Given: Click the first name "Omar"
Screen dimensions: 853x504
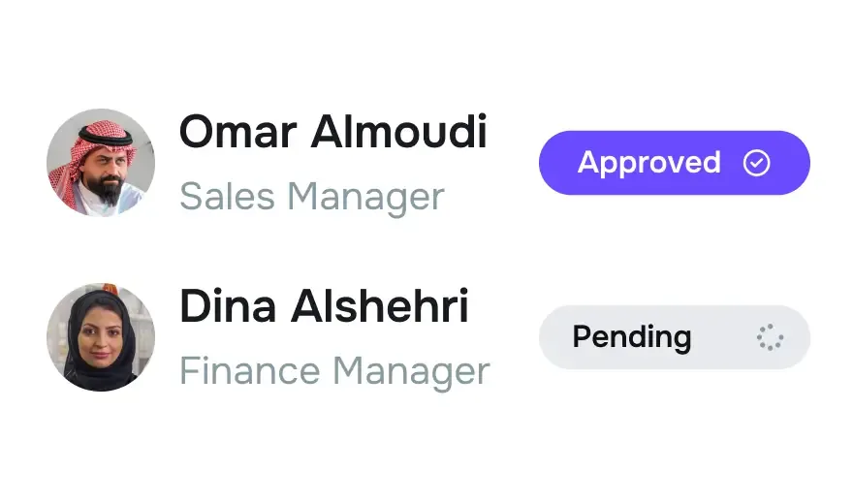Looking at the screenshot, I should click(237, 132).
